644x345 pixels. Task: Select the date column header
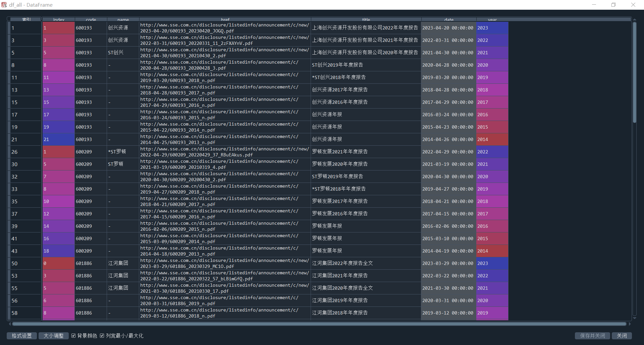pyautogui.click(x=449, y=20)
